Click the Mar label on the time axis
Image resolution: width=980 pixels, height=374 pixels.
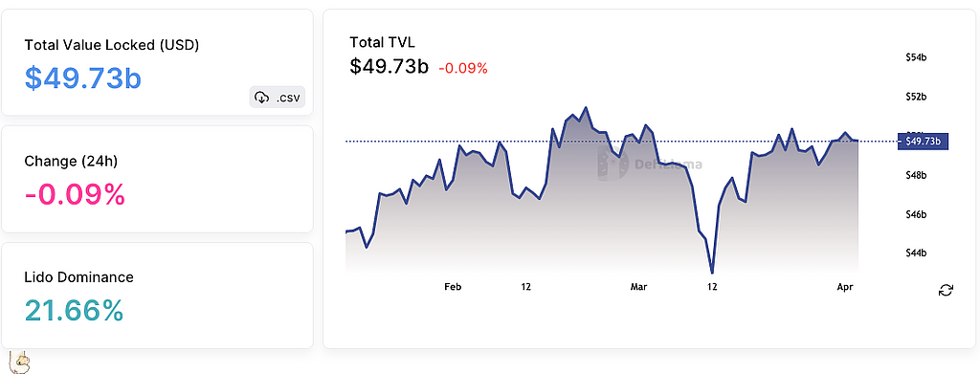pos(638,287)
